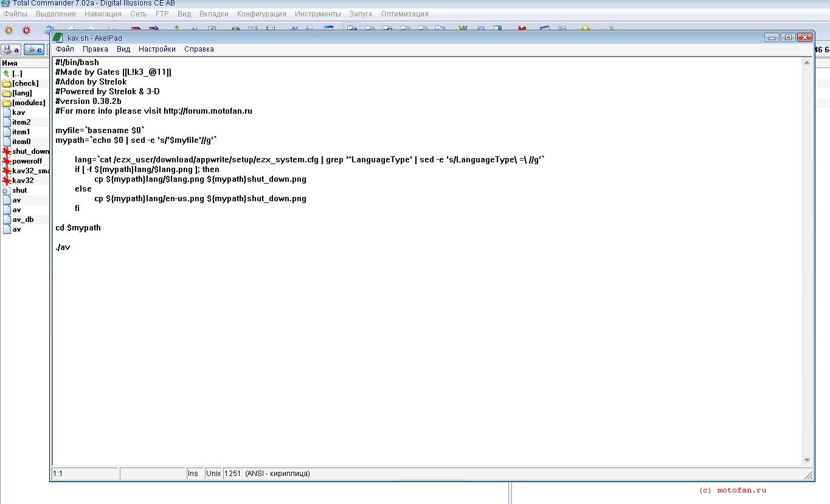This screenshot has width=830, height=504.
Task: Select drive a button in Total Commander
Action: tap(11, 50)
